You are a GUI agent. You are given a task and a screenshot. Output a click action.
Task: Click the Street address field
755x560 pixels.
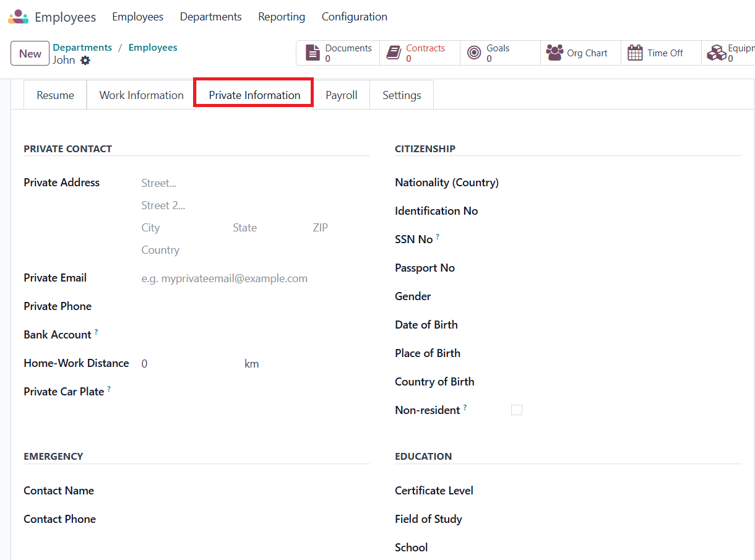click(x=256, y=183)
